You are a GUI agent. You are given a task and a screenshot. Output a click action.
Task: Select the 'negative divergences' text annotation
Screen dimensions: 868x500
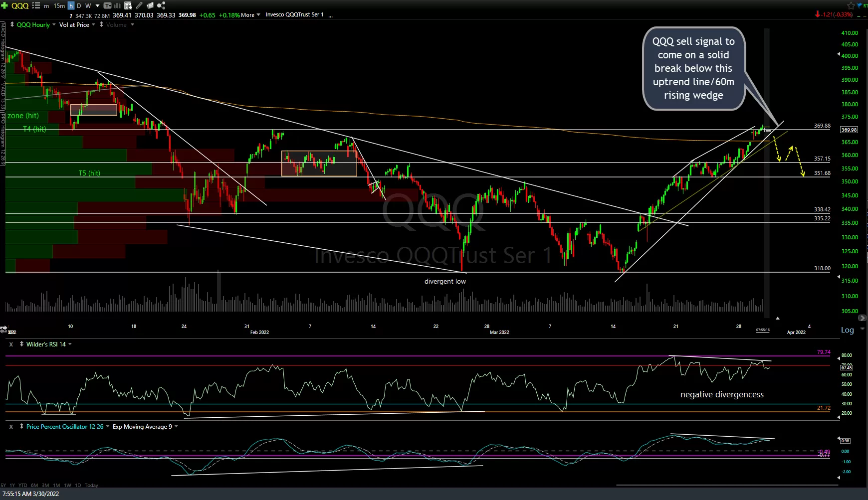(722, 394)
